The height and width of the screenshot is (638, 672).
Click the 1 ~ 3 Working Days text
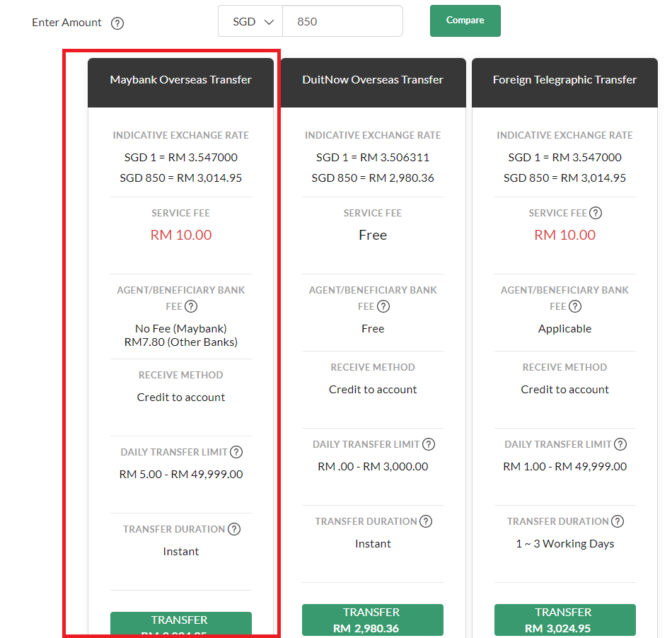[565, 544]
